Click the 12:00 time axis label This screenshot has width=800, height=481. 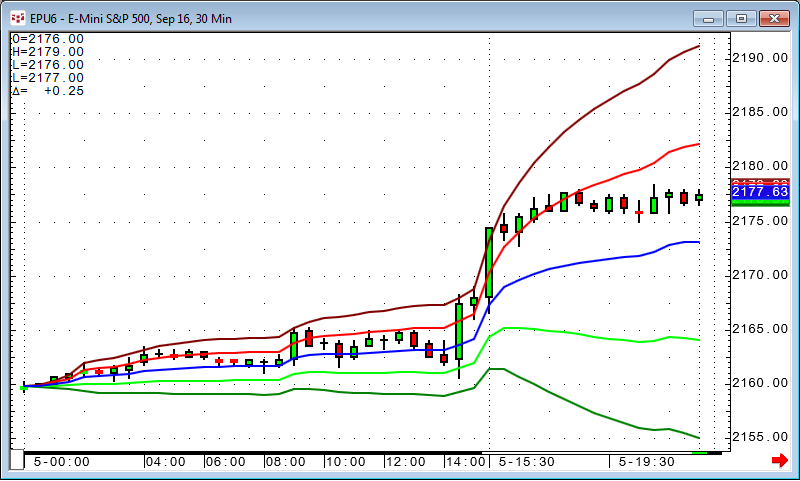[x=406, y=462]
